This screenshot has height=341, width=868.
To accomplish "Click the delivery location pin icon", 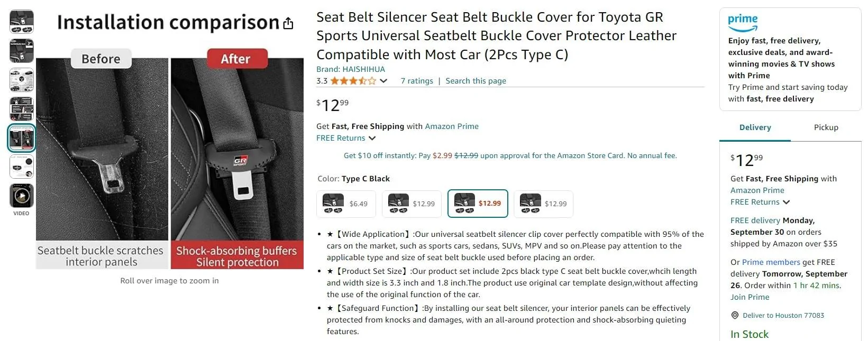I will coord(735,316).
